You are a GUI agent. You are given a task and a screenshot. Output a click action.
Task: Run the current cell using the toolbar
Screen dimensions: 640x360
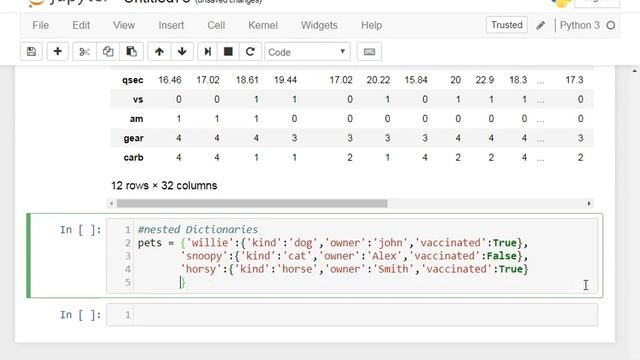[x=208, y=52]
